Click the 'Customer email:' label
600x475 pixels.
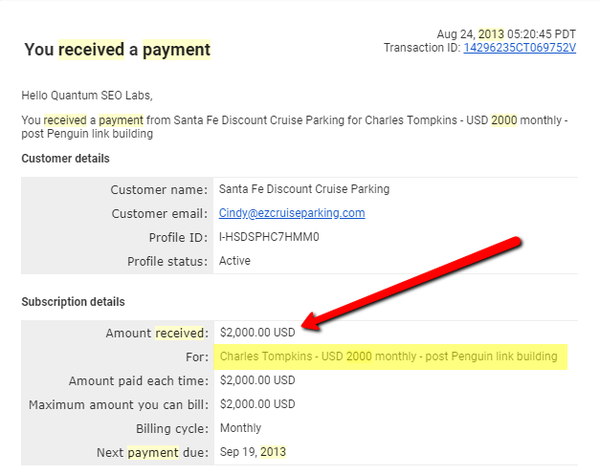[x=160, y=214]
